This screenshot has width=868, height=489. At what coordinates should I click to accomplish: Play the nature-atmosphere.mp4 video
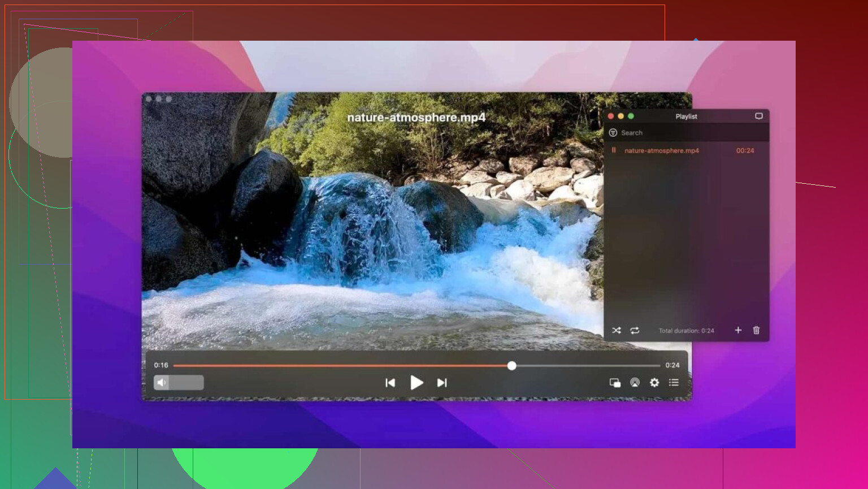click(x=416, y=383)
